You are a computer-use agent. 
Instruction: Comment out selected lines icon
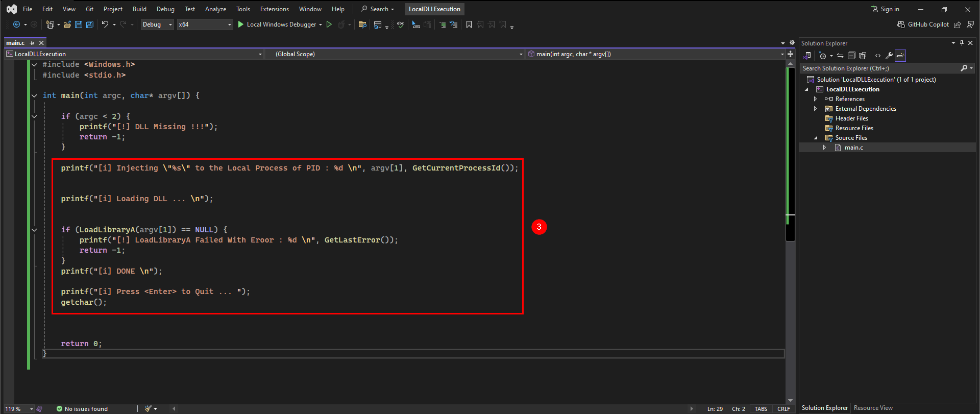tap(443, 25)
